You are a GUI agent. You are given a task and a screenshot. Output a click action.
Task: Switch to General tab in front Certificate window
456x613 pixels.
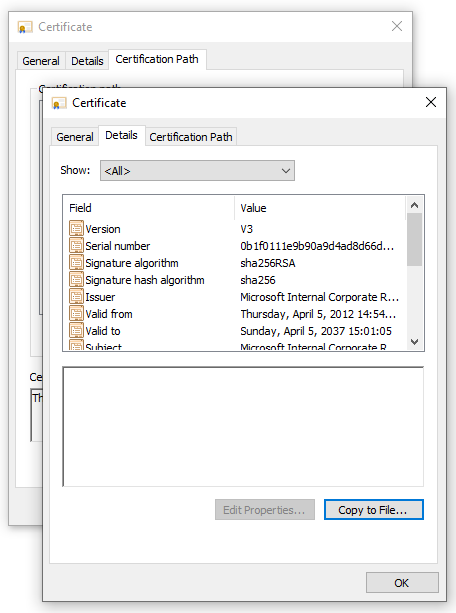[x=75, y=137]
